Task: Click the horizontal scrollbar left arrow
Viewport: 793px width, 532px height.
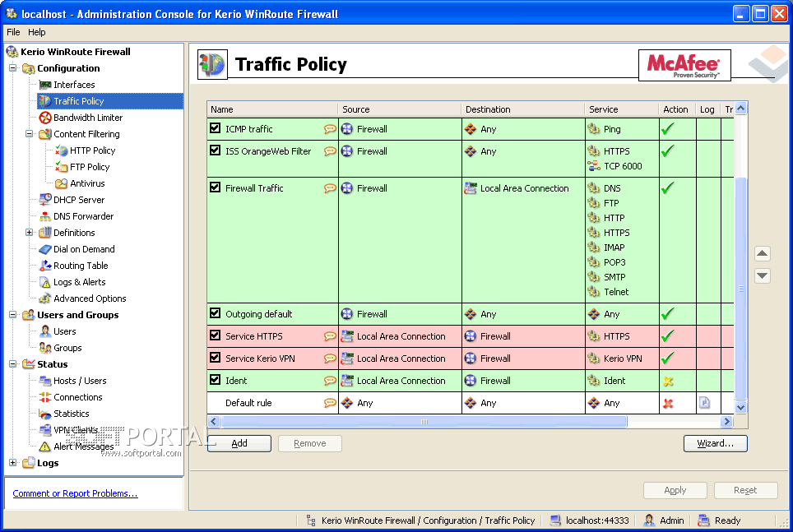Action: pyautogui.click(x=213, y=421)
